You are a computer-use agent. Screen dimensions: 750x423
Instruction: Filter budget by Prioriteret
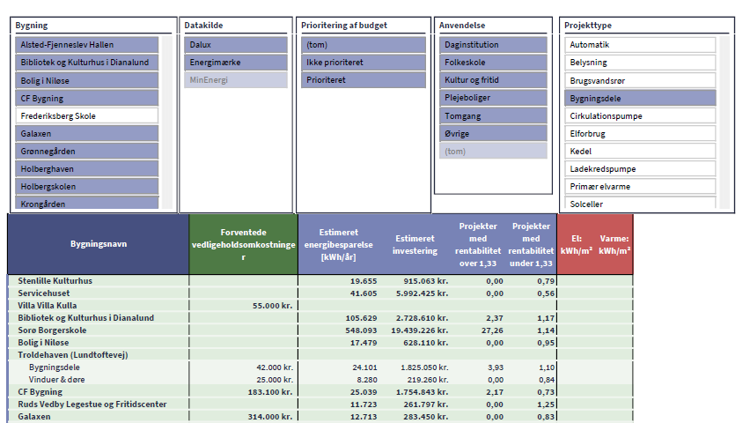363,80
